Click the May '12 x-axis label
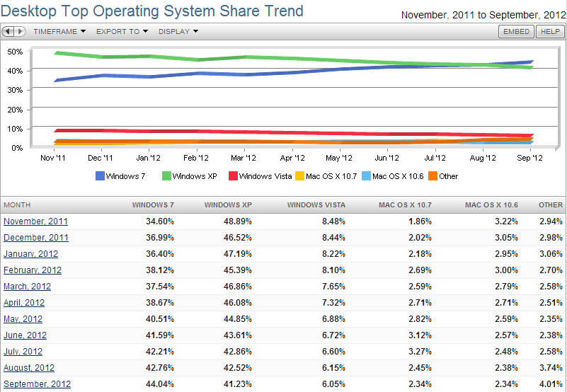Image resolution: width=567 pixels, height=392 pixels. point(339,158)
